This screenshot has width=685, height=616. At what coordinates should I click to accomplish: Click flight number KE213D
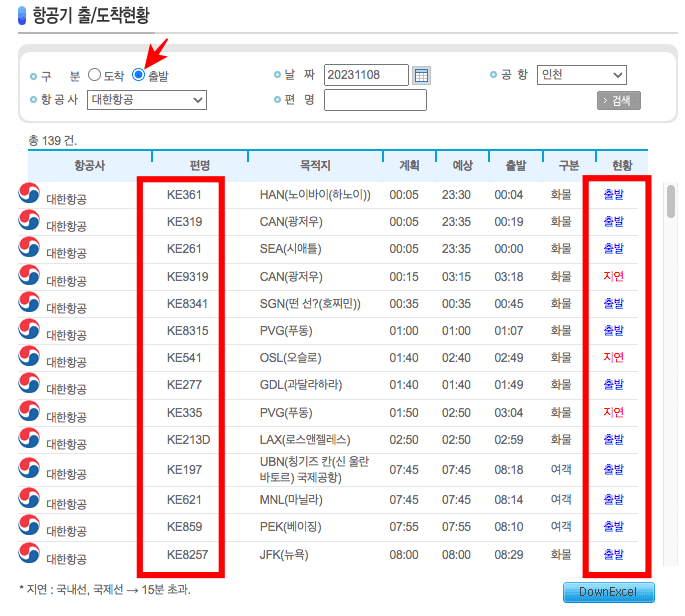point(188,440)
